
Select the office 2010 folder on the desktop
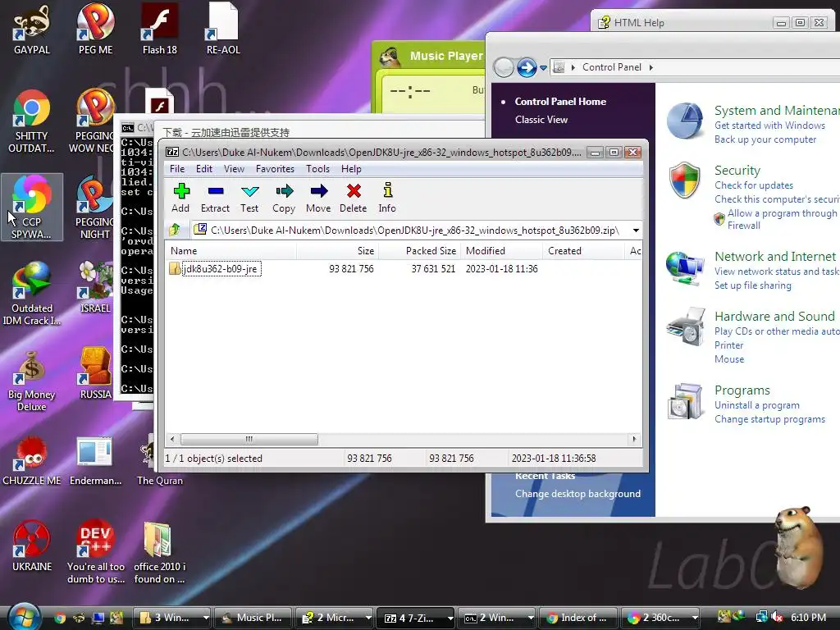click(160, 552)
